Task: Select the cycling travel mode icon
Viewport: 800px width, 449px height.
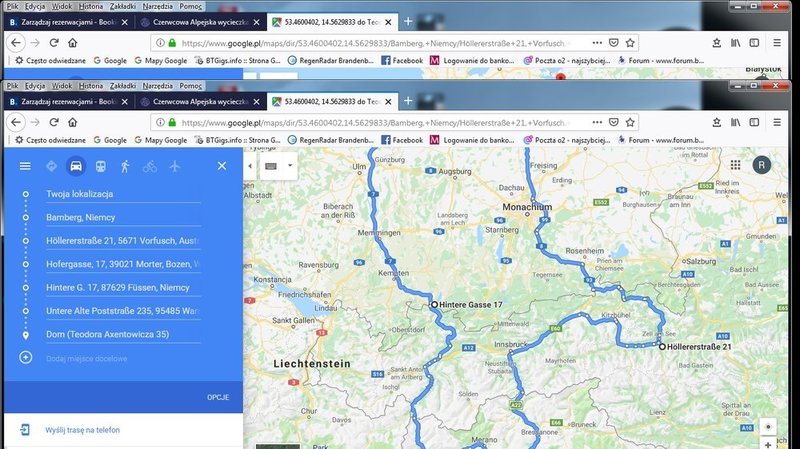Action: point(150,166)
